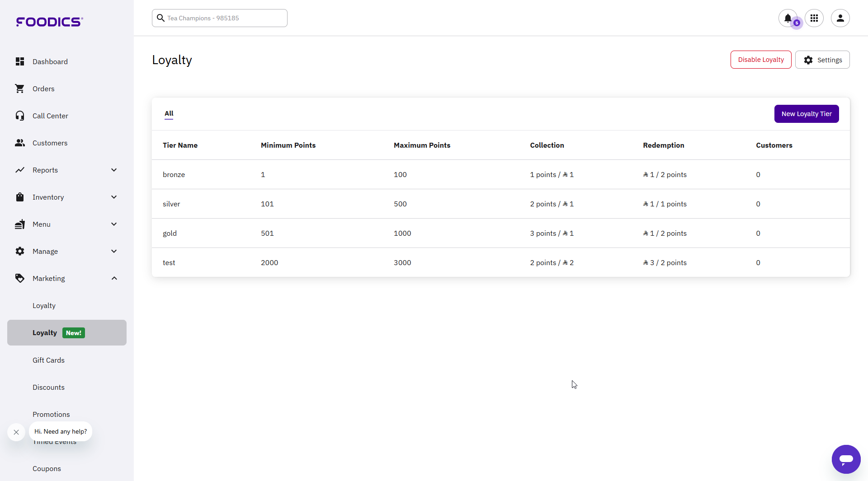Open the chat support bubble
Screen dimensions: 868x481
pyautogui.click(x=846, y=459)
